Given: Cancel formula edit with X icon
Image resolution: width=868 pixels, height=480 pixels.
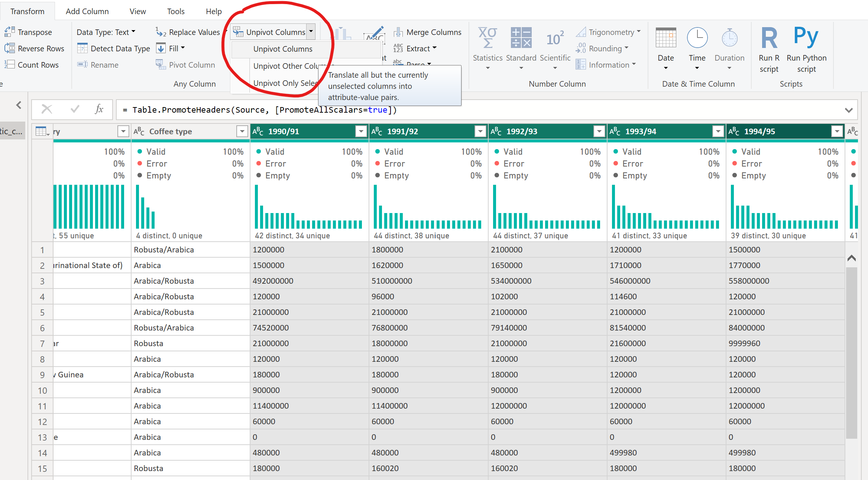Looking at the screenshot, I should click(47, 109).
